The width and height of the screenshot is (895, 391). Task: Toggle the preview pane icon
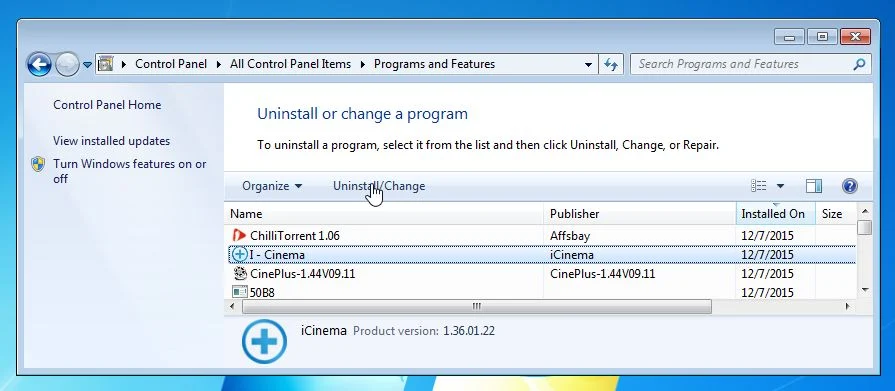pyautogui.click(x=814, y=186)
